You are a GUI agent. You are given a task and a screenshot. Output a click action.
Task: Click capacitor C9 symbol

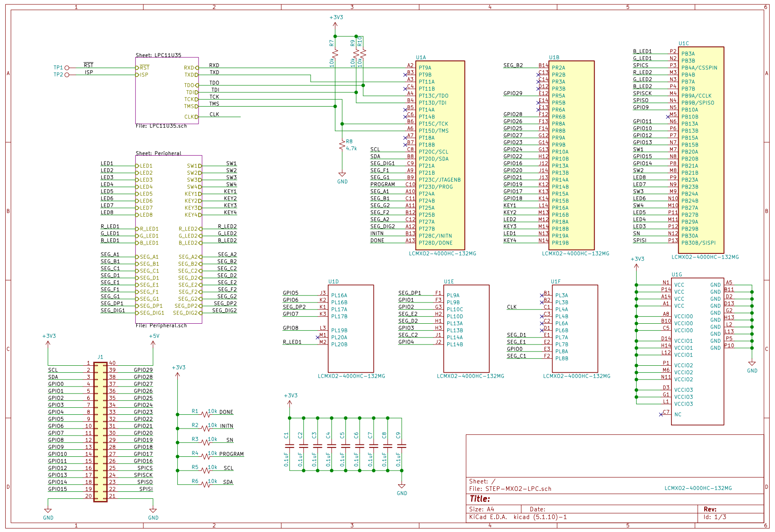pos(402,445)
